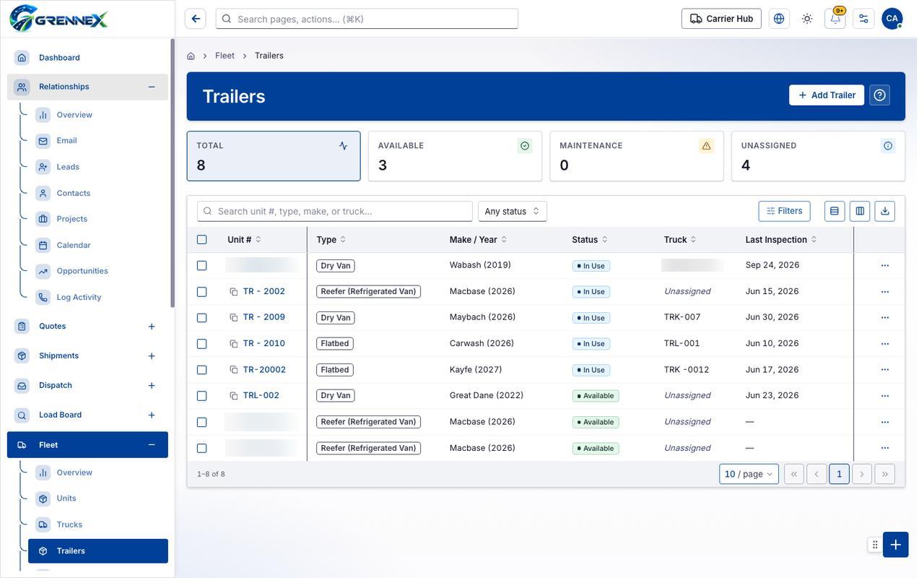The height and width of the screenshot is (578, 924).
Task: Click the search unit input field
Action: pos(335,211)
